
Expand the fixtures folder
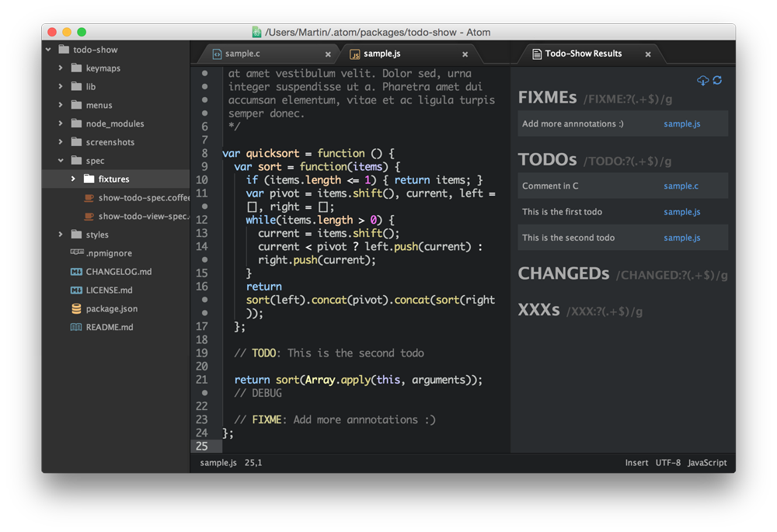(73, 179)
